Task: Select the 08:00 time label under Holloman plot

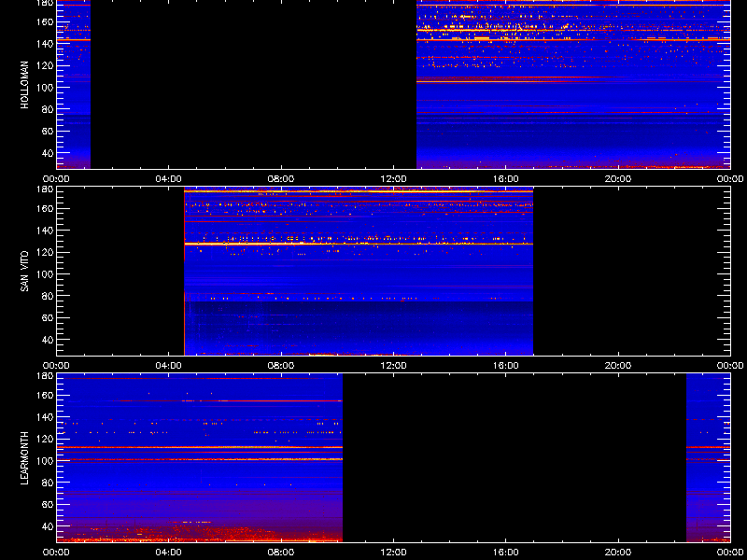Action: pos(281,179)
